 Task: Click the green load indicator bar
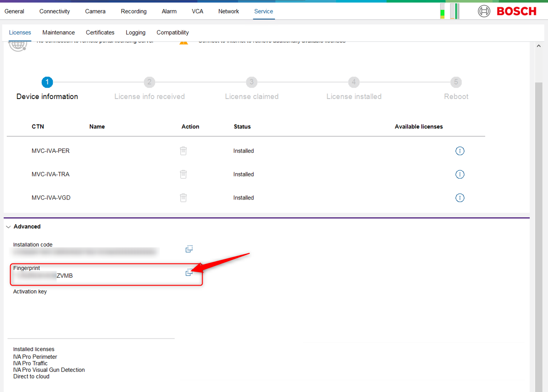tap(443, 12)
